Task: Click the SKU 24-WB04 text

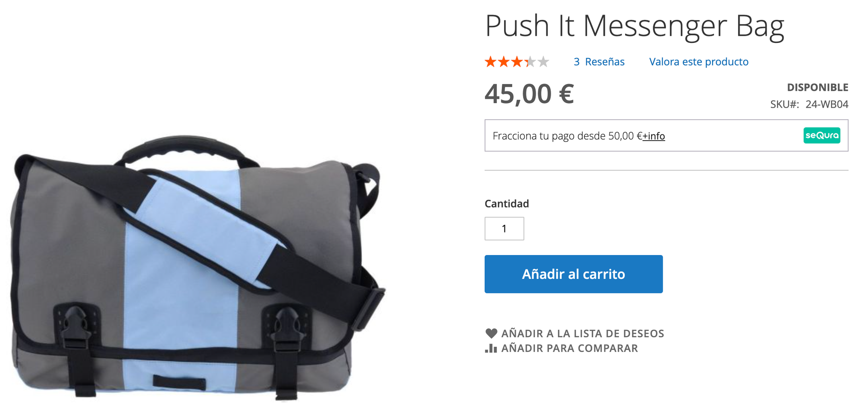Action: point(809,104)
